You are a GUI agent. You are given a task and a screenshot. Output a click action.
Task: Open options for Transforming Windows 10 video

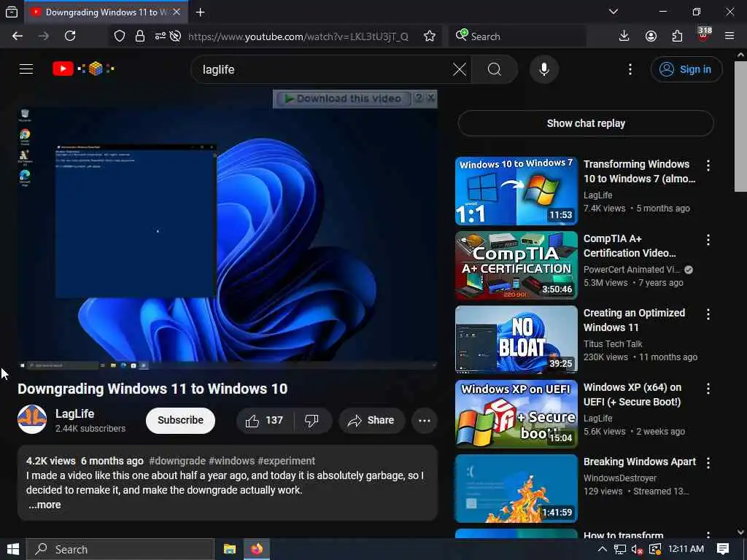click(x=708, y=166)
